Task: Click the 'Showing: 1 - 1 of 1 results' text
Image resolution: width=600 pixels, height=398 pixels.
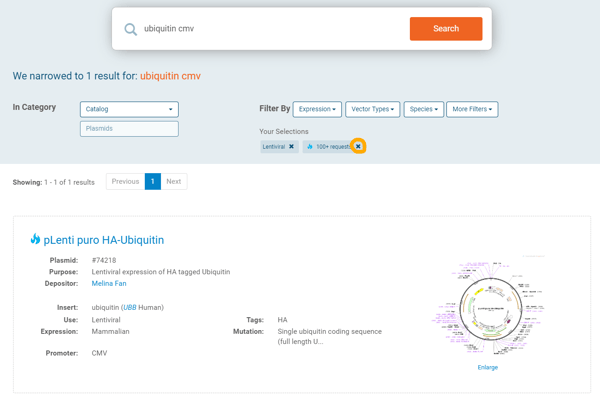Action: click(54, 182)
